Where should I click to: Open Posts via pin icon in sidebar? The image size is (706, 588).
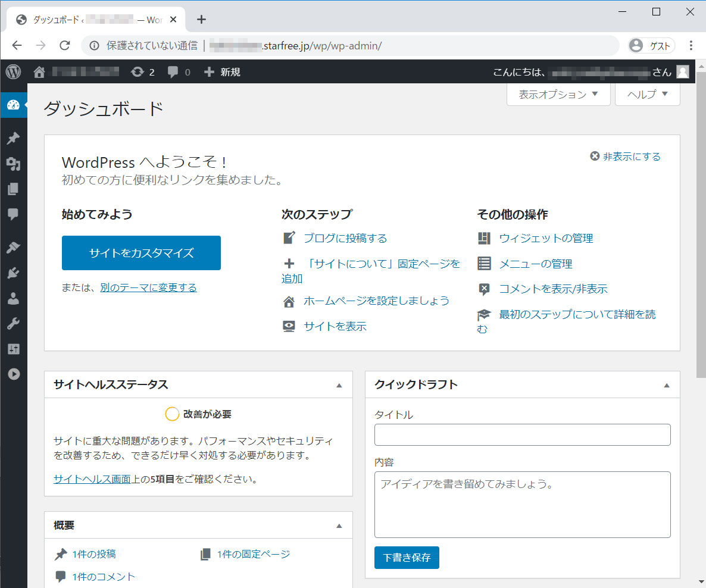click(x=14, y=138)
